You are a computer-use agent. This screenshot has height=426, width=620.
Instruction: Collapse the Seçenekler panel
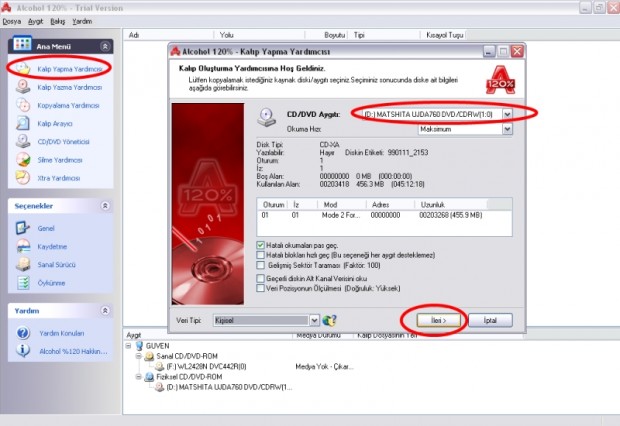click(105, 206)
